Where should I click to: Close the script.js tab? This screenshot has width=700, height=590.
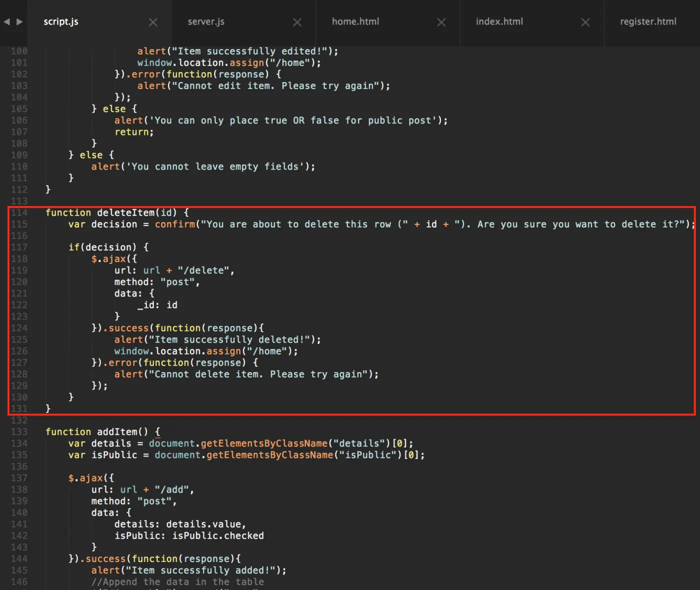point(153,22)
